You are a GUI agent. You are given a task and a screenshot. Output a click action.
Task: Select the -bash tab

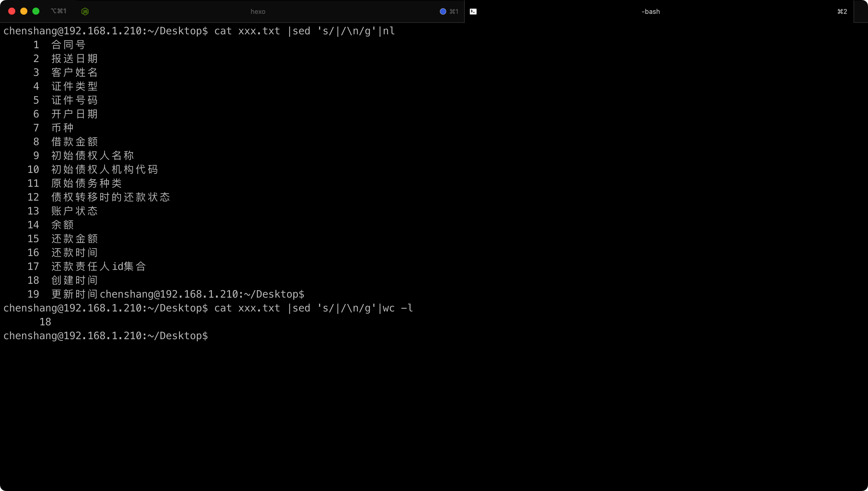point(650,11)
